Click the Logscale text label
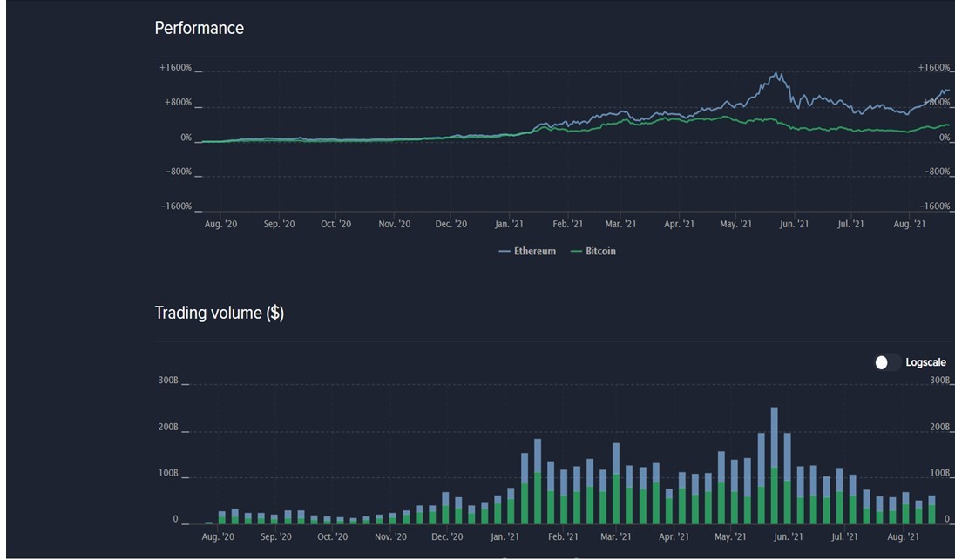 925,362
